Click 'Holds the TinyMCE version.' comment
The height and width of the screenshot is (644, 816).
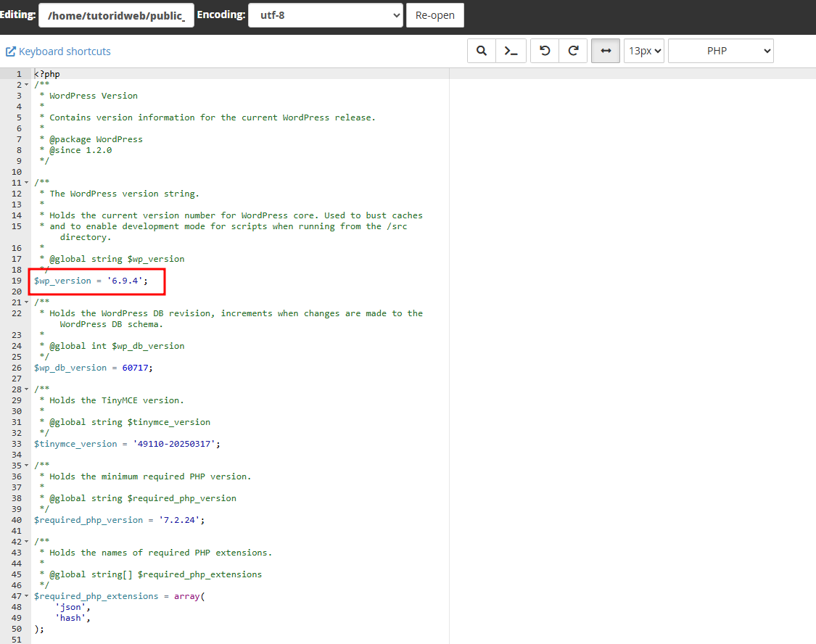(x=117, y=400)
